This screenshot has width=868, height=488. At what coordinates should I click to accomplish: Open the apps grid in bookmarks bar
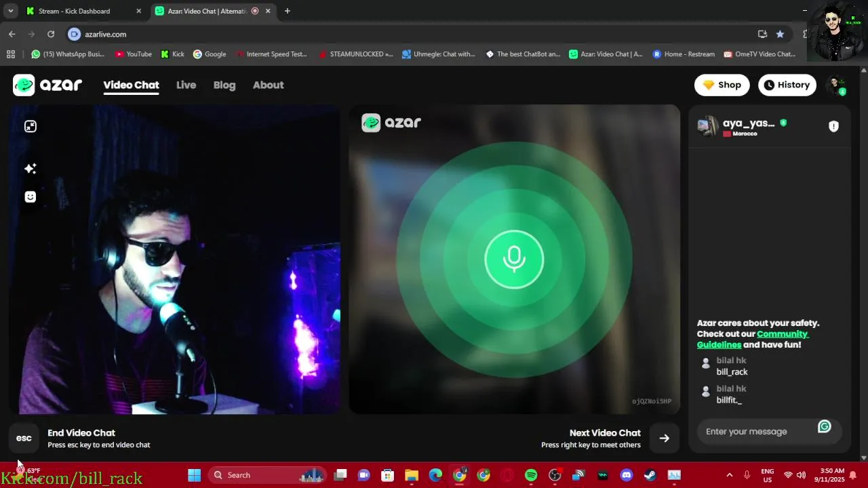pyautogui.click(x=10, y=54)
